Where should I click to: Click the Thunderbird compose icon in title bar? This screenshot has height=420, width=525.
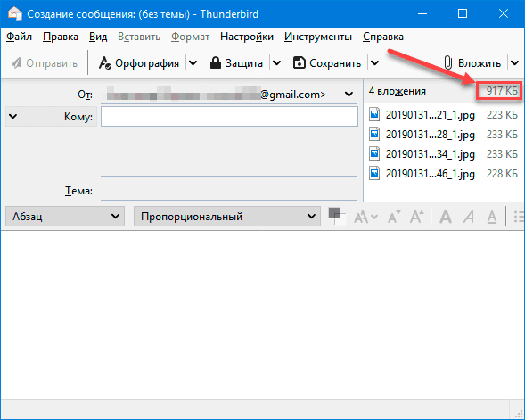15,13
